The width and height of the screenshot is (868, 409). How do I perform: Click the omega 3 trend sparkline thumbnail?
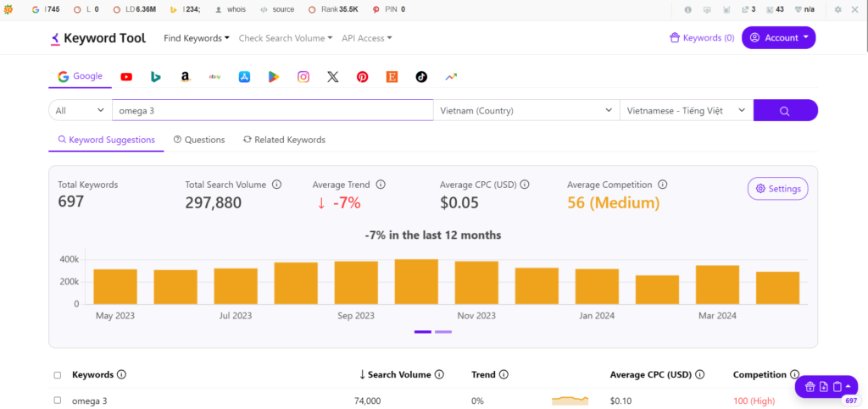coord(570,401)
